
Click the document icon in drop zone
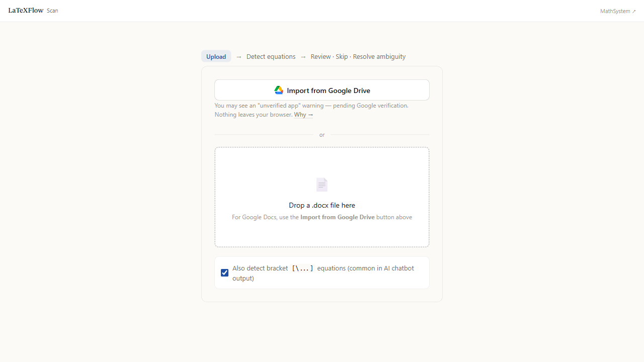[322, 185]
